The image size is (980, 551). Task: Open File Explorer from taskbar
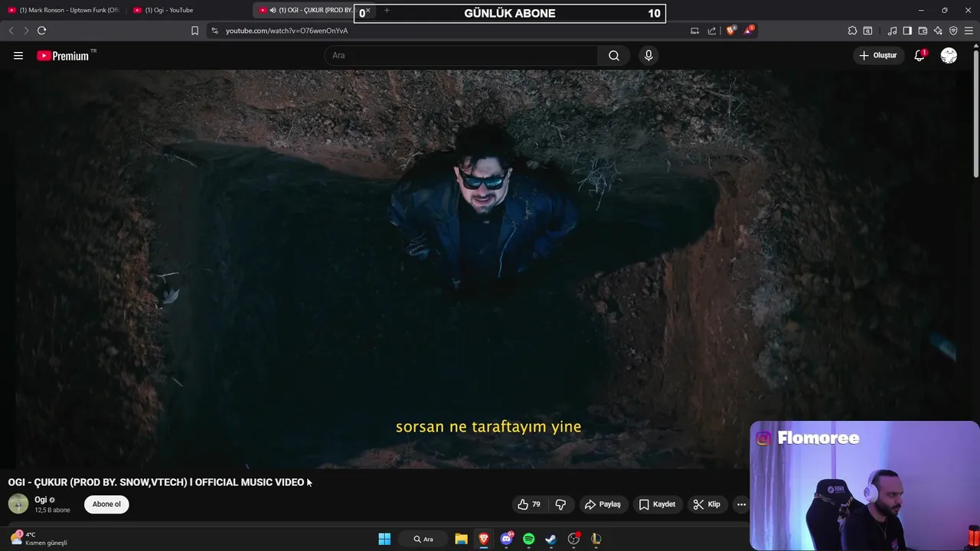pyautogui.click(x=461, y=539)
